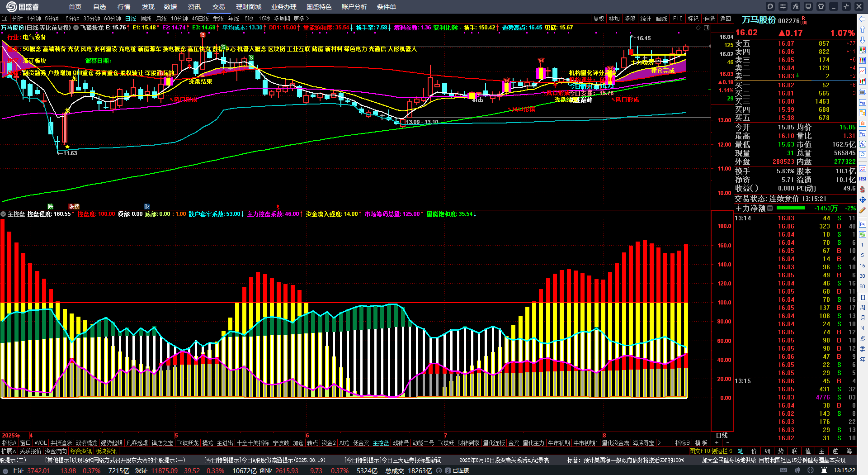Expand the 更多 periods list

click(301, 19)
